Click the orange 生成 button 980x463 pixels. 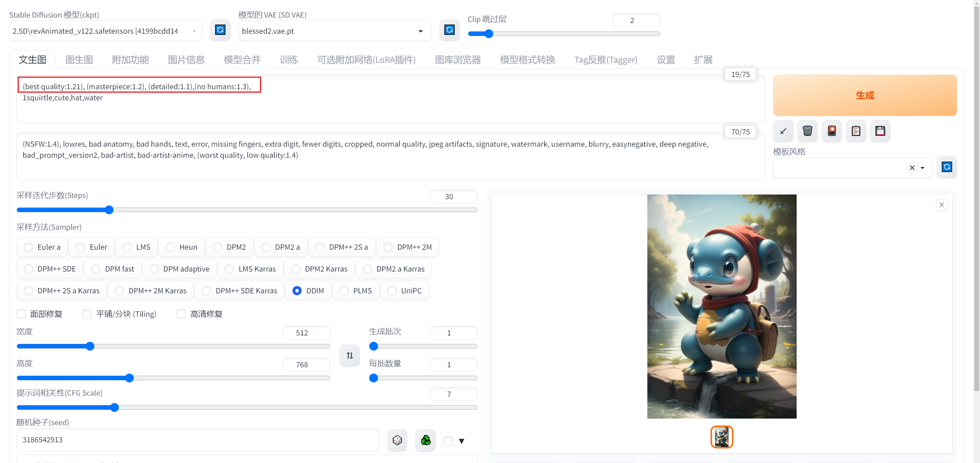(865, 95)
